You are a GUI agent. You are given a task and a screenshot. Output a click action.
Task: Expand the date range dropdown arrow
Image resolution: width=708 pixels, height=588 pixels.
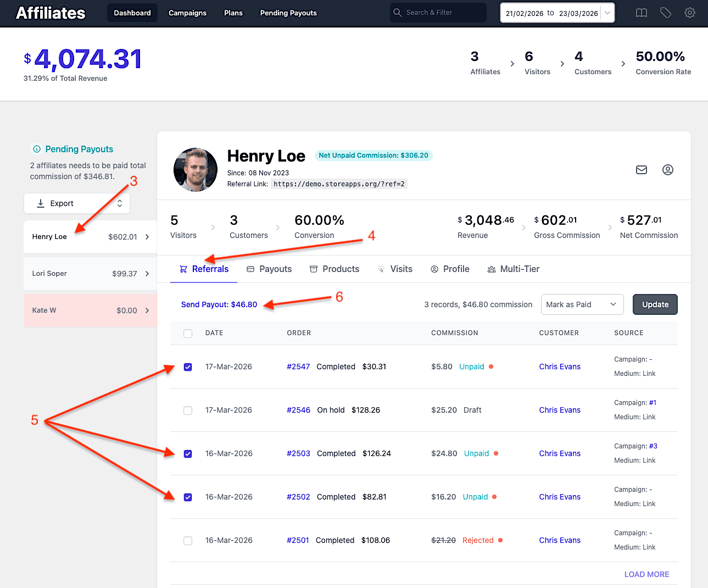pyautogui.click(x=607, y=13)
